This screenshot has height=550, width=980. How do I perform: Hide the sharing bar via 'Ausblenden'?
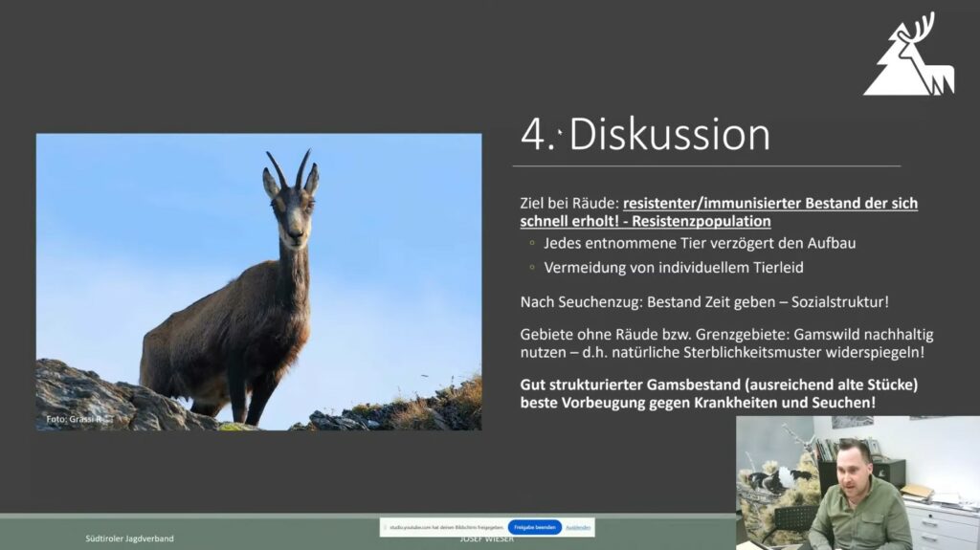pyautogui.click(x=577, y=527)
